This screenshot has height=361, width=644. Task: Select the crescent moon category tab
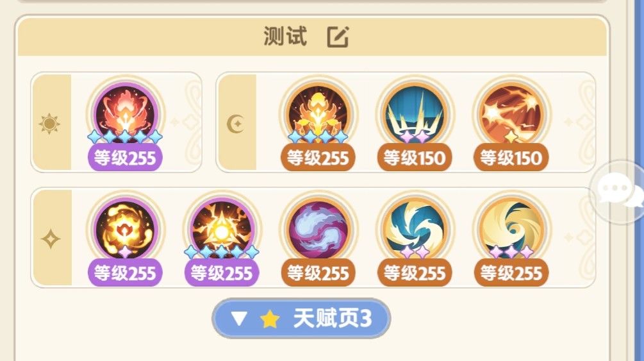(x=237, y=122)
